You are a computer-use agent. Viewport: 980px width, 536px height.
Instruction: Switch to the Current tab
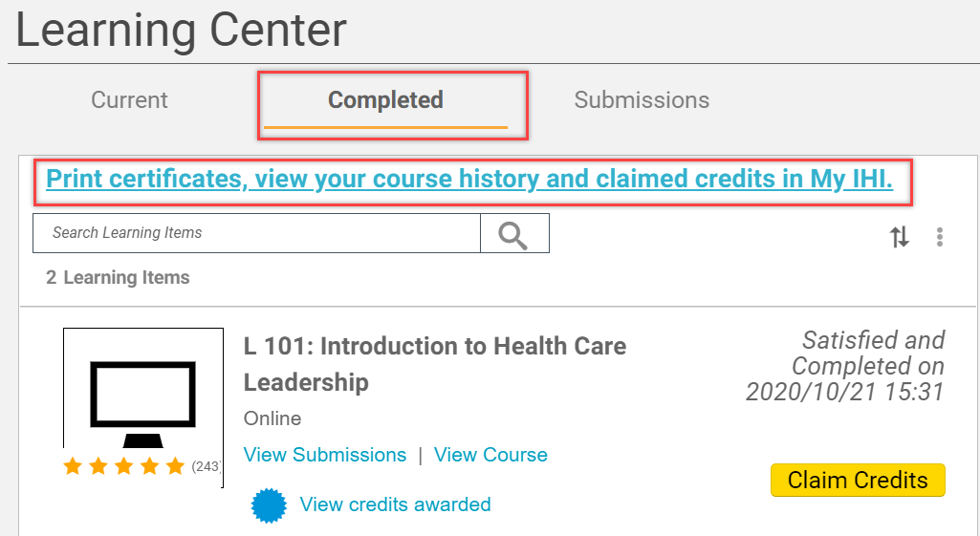(x=129, y=100)
